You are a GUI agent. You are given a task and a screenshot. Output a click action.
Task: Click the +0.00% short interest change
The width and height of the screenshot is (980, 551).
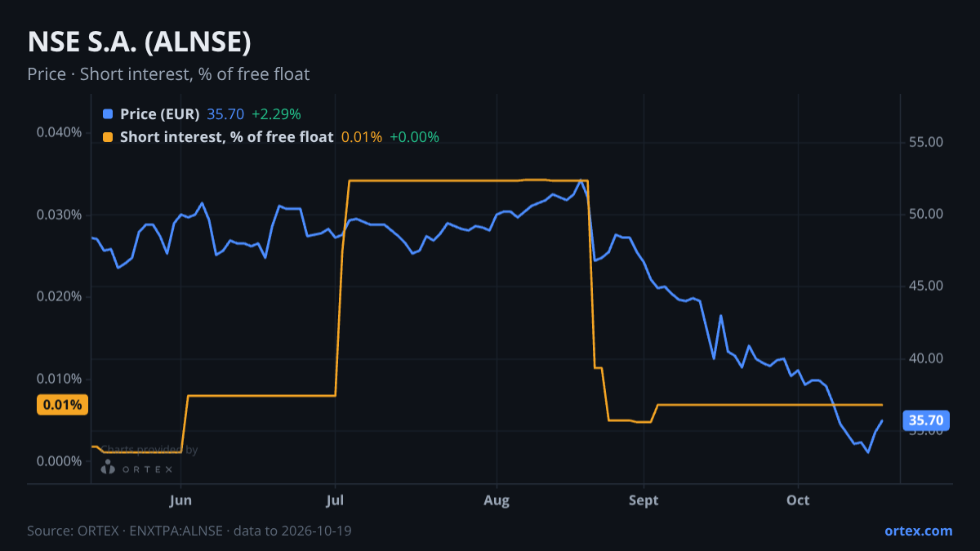414,137
